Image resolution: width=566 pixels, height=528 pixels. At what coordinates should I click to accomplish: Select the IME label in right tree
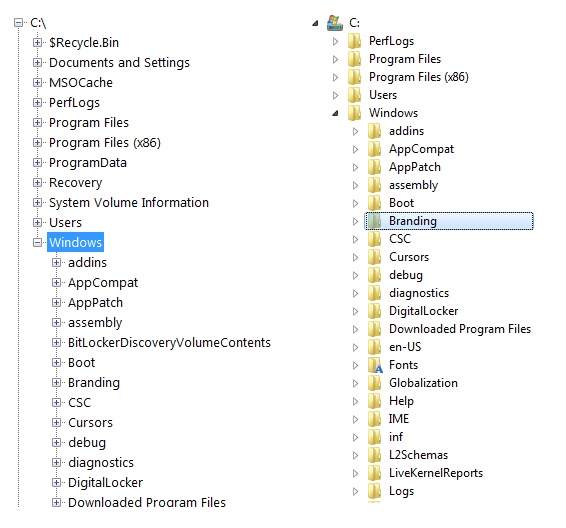point(399,419)
